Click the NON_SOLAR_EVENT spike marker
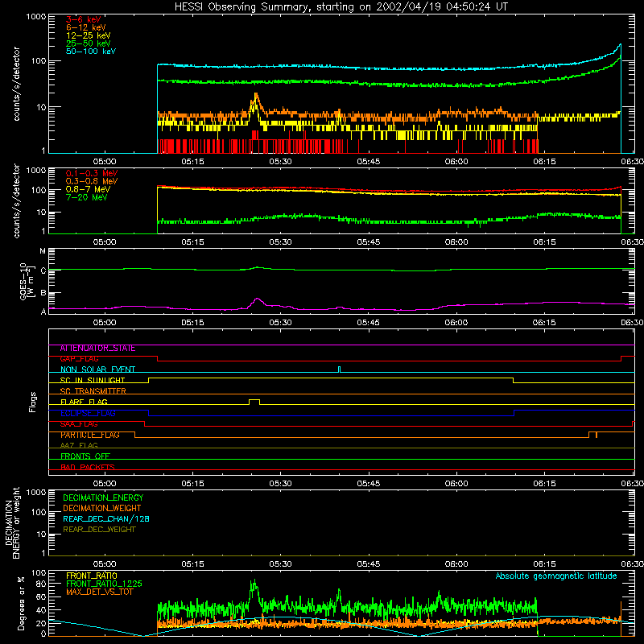644x644 pixels. click(339, 369)
